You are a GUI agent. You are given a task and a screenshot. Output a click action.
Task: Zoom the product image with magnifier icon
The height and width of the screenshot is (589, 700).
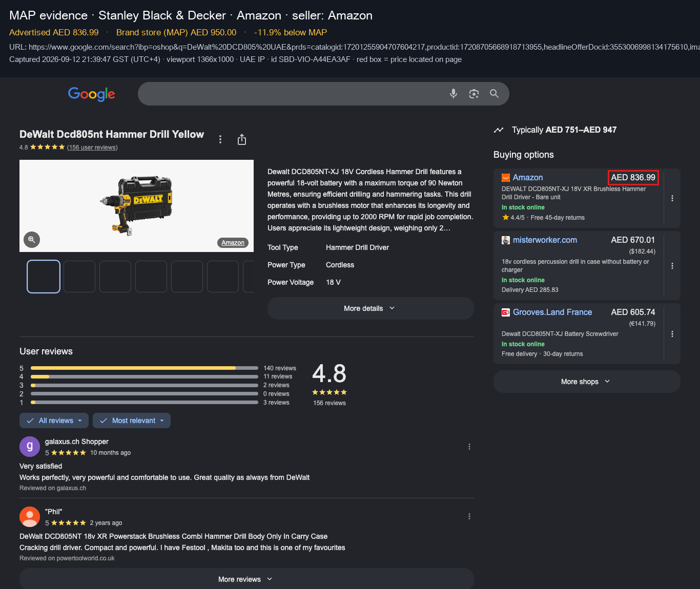(x=32, y=239)
